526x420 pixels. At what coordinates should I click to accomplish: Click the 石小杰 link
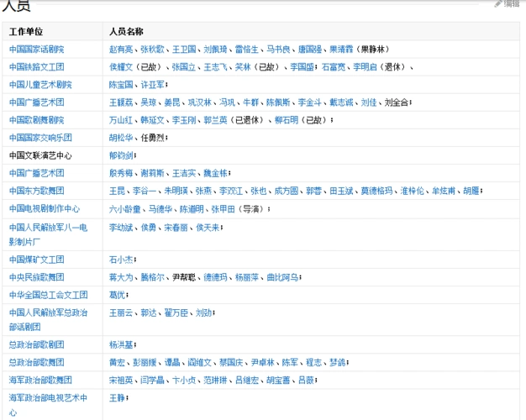pos(121,260)
